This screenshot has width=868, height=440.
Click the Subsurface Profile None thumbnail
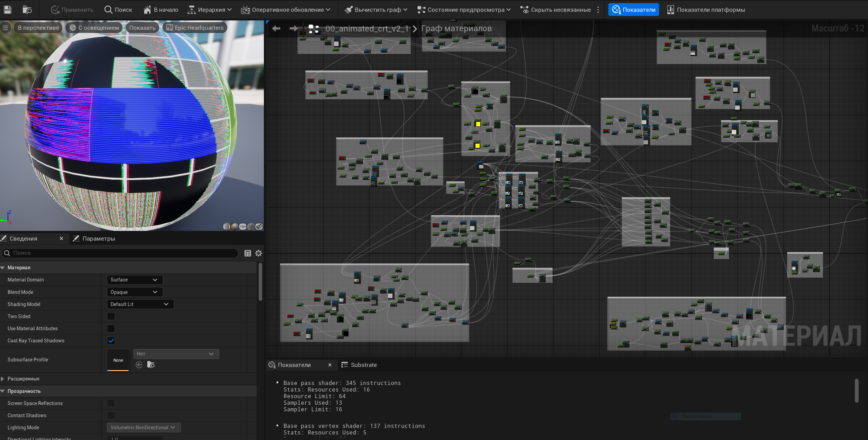pos(118,360)
